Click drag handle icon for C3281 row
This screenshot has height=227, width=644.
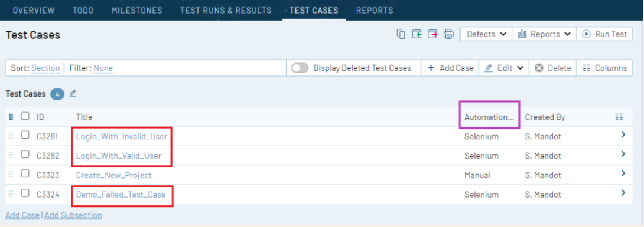11,136
